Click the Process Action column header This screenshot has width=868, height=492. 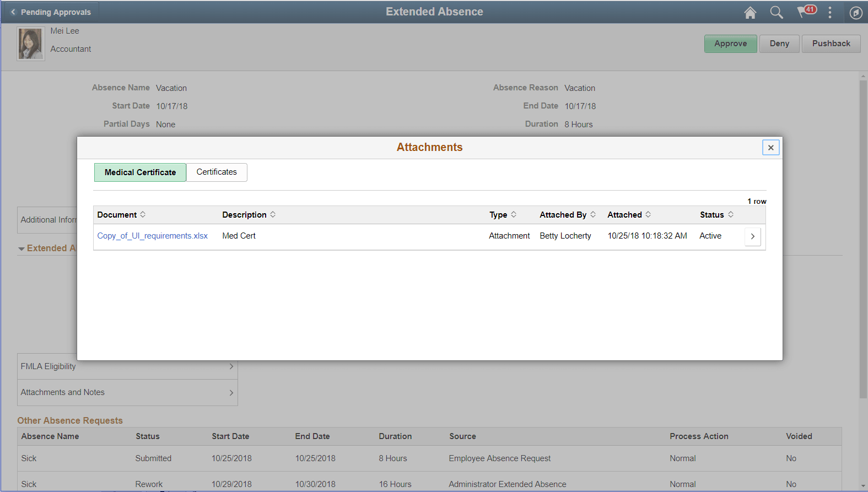[699, 436]
